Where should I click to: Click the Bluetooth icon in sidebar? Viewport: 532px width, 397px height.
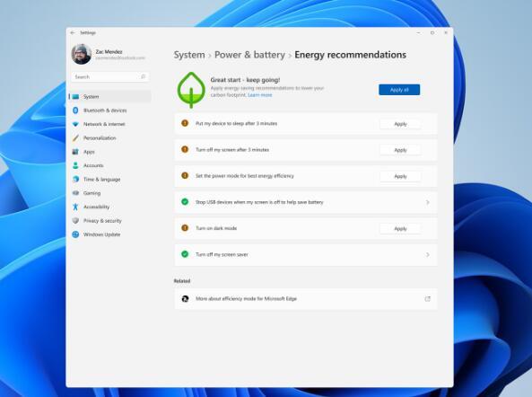[x=75, y=110]
